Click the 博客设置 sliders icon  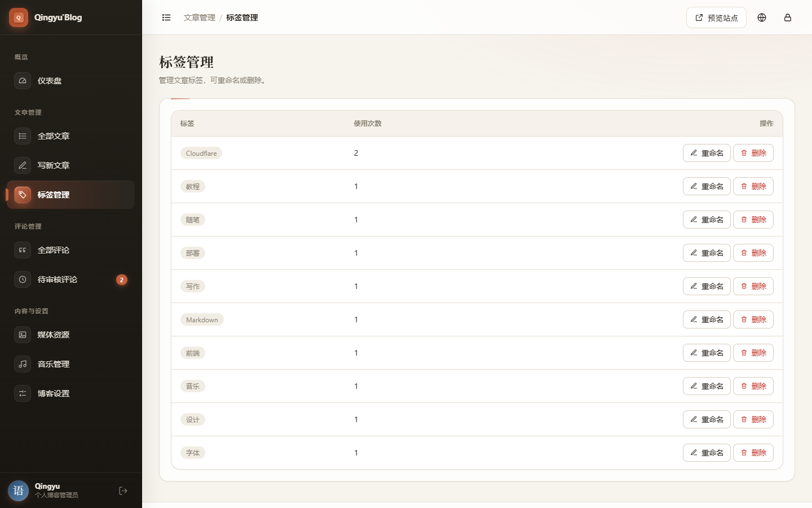(x=23, y=393)
